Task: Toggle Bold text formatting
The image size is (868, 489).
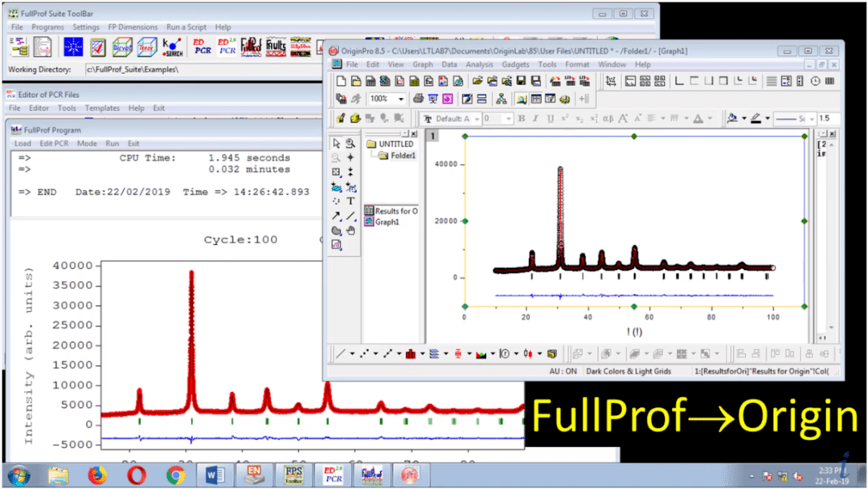Action: (x=522, y=119)
